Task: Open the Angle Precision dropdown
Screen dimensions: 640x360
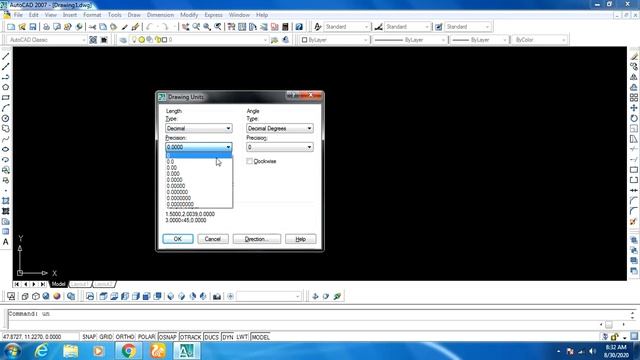Action: [x=280, y=147]
